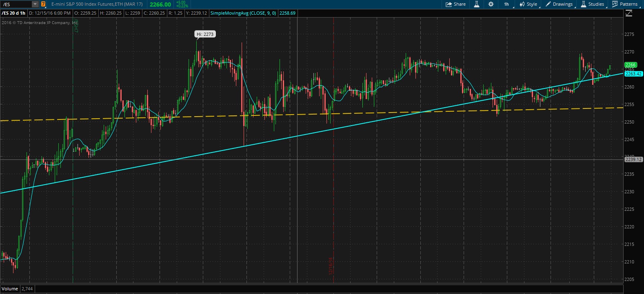Click the Volume panel label
Image resolution: width=644 pixels, height=294 pixels.
coord(10,289)
